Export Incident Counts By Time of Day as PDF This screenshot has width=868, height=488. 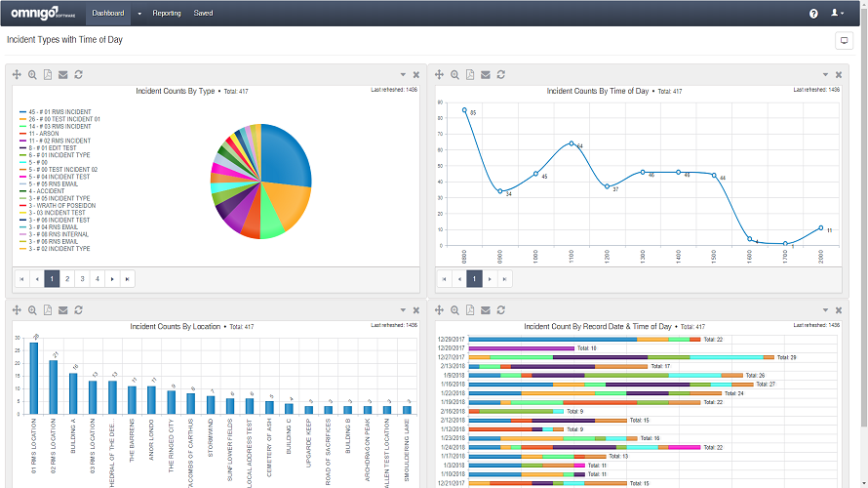point(470,75)
